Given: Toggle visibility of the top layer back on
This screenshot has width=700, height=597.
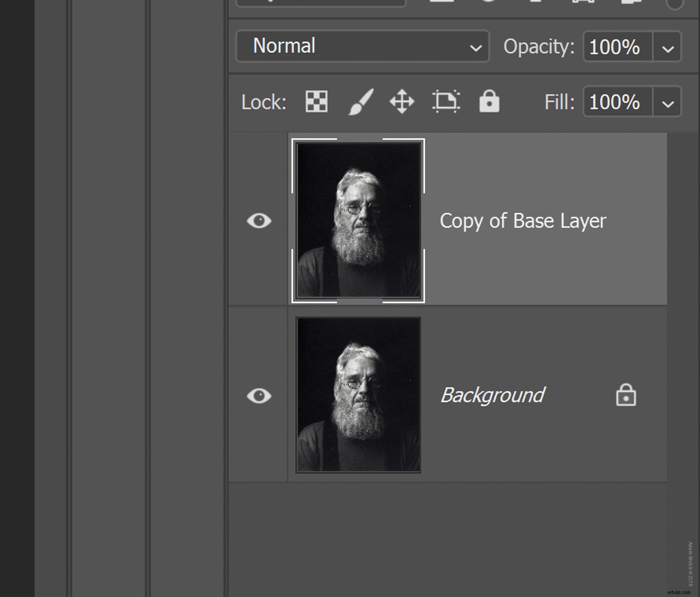Looking at the screenshot, I should 259,221.
